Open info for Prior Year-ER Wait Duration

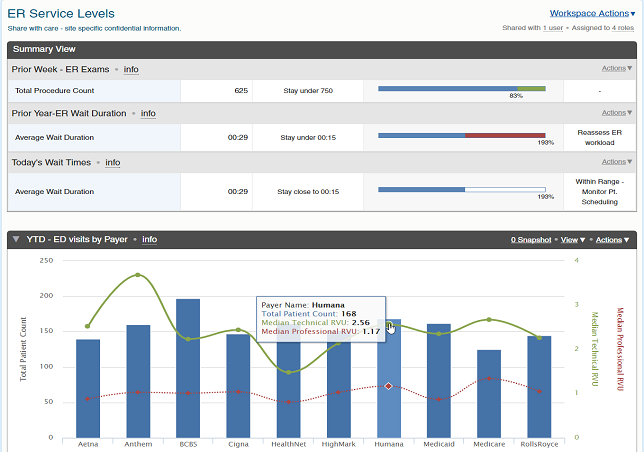148,114
